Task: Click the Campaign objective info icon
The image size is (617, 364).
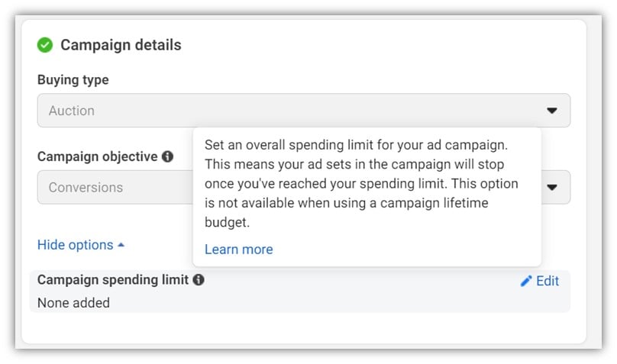Action: pos(167,156)
